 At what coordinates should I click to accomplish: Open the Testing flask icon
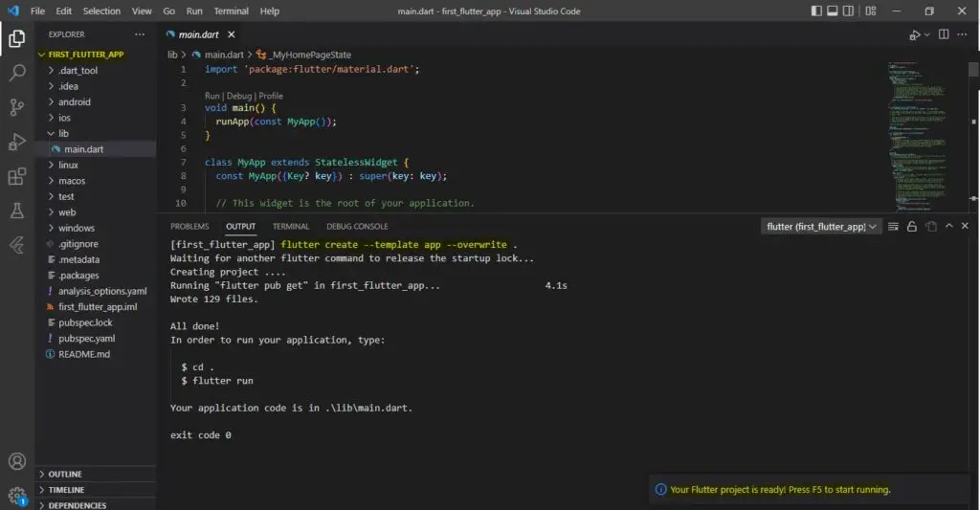pos(17,211)
